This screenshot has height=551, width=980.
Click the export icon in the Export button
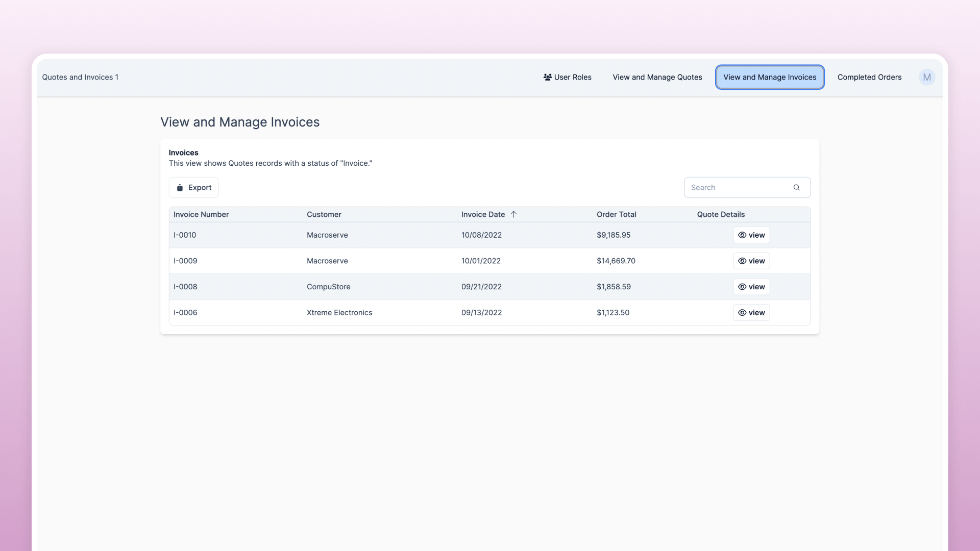click(180, 188)
